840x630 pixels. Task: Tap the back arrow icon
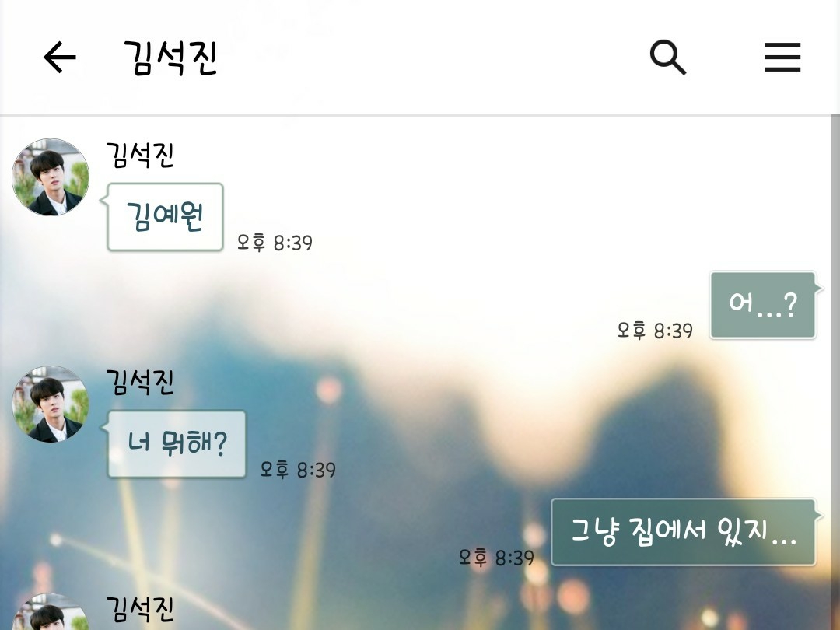click(x=59, y=57)
